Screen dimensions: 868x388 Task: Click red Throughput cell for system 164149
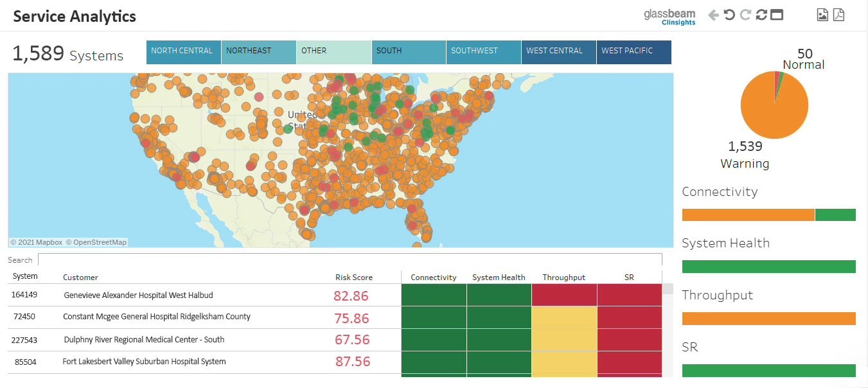pyautogui.click(x=564, y=295)
